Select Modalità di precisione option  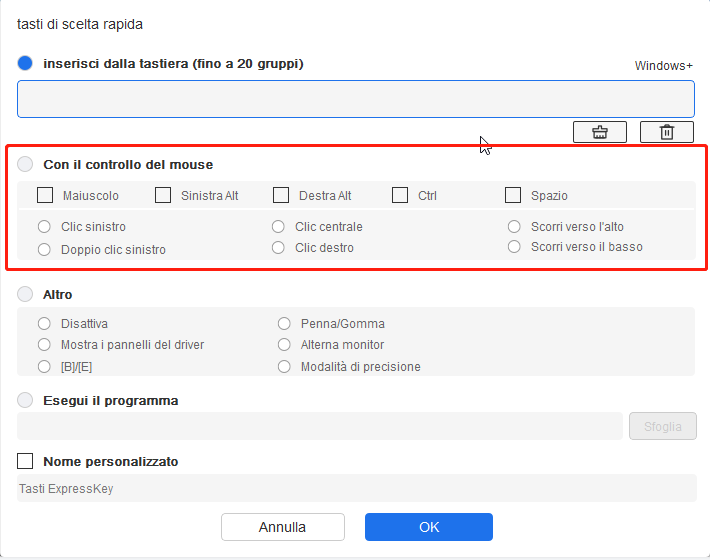(284, 366)
